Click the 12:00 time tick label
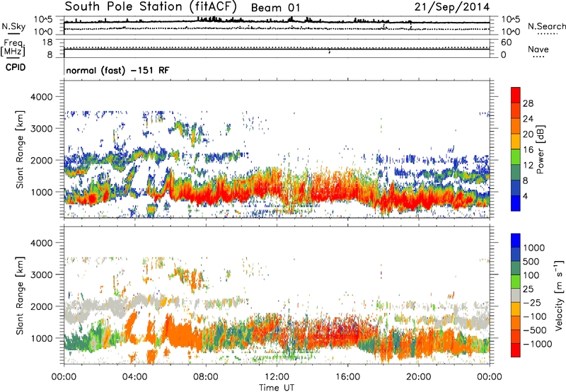 [x=277, y=377]
